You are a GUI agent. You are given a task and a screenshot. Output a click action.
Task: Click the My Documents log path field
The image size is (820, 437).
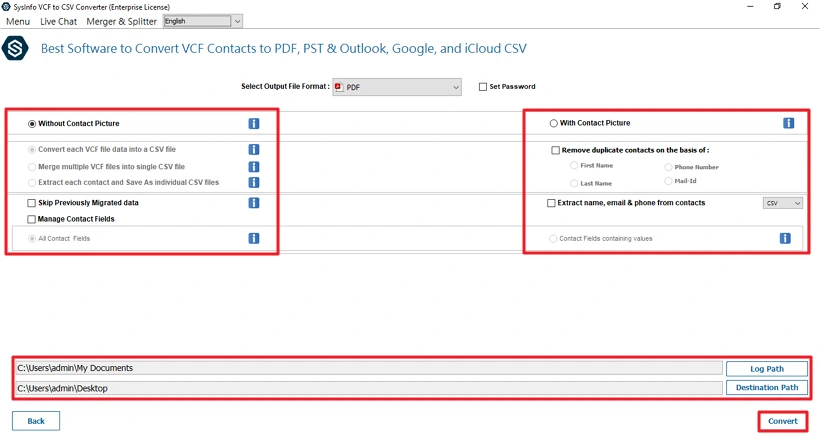click(369, 368)
